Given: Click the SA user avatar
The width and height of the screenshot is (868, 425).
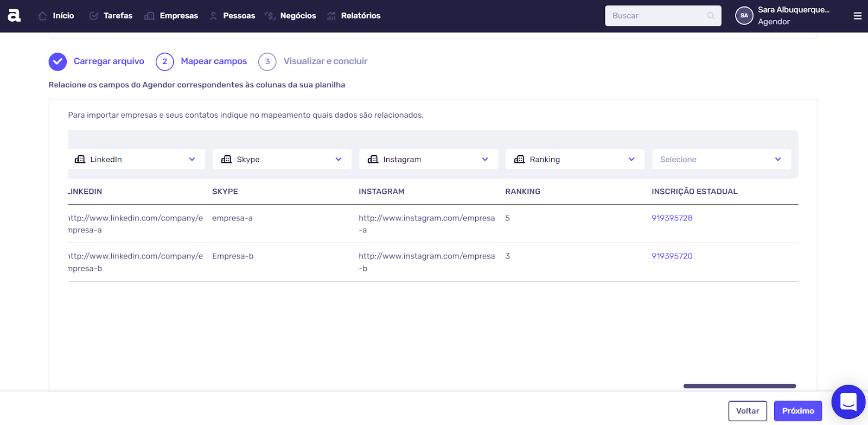Looking at the screenshot, I should (x=744, y=16).
